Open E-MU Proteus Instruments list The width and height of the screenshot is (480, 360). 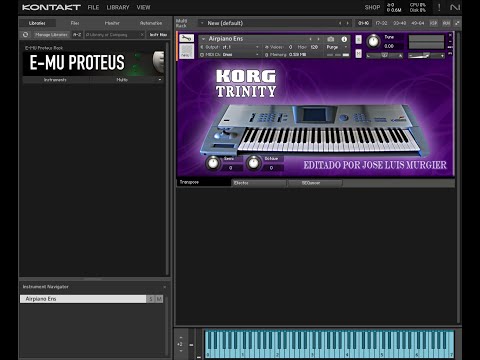click(55, 80)
